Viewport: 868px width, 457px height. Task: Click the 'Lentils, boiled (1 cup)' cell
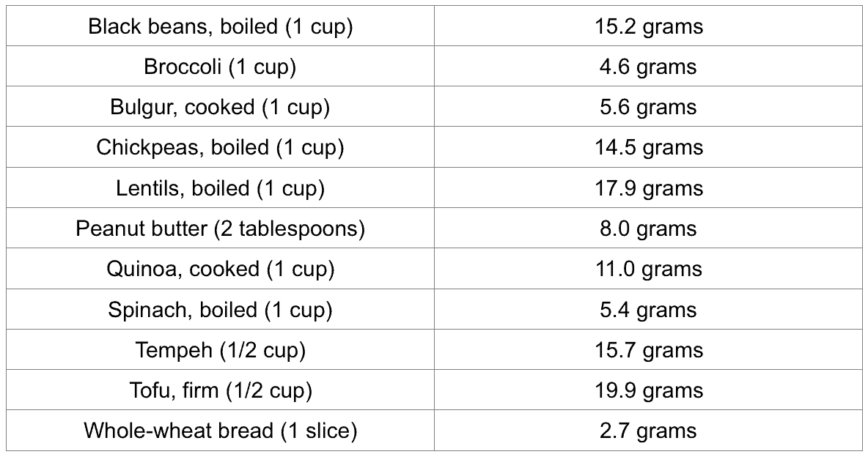[x=220, y=188]
